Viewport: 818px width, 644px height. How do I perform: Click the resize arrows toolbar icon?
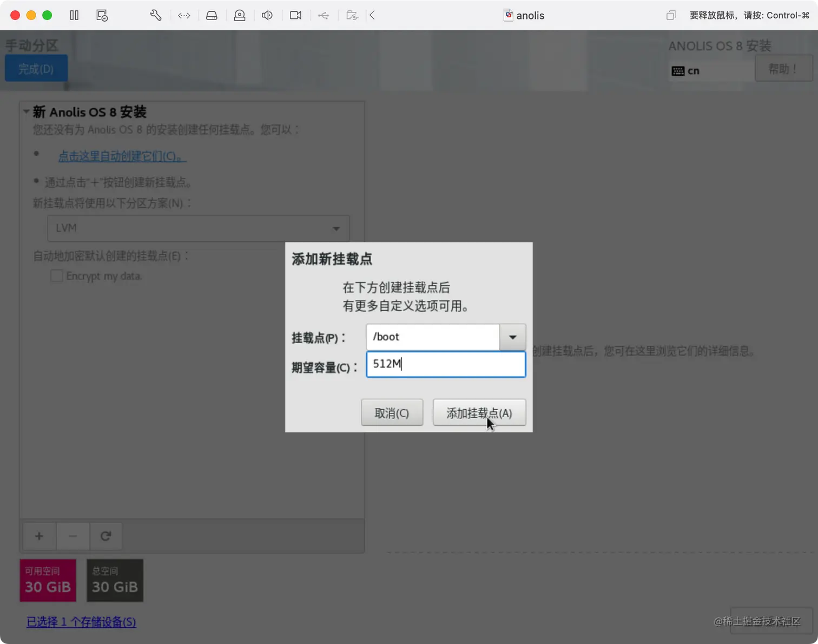tap(184, 15)
